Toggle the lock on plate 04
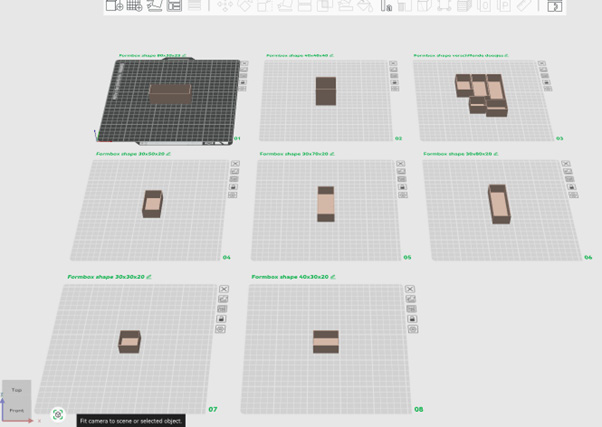 [233, 187]
